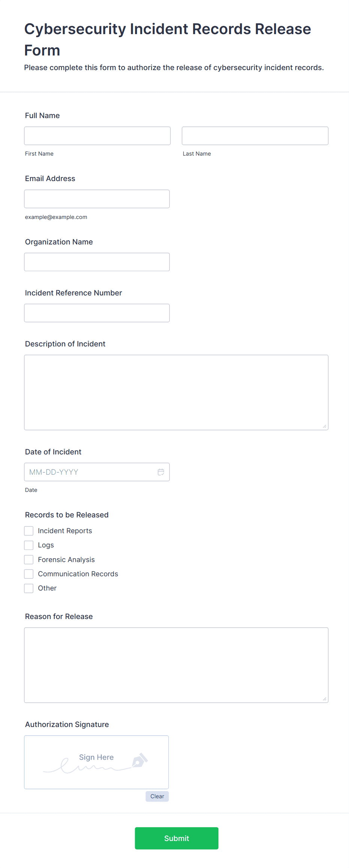
Task: Clear the authorization signature
Action: 157,796
